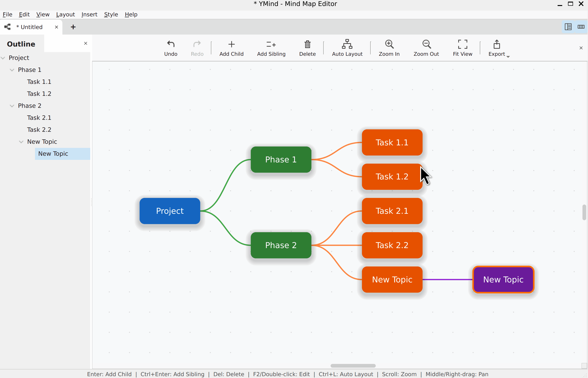Image resolution: width=588 pixels, height=378 pixels.
Task: Toggle the columns view button at top right
Action: 581,27
